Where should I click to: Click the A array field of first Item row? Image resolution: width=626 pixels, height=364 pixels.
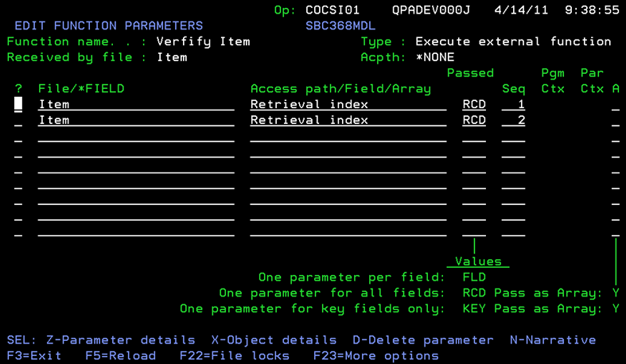point(616,104)
